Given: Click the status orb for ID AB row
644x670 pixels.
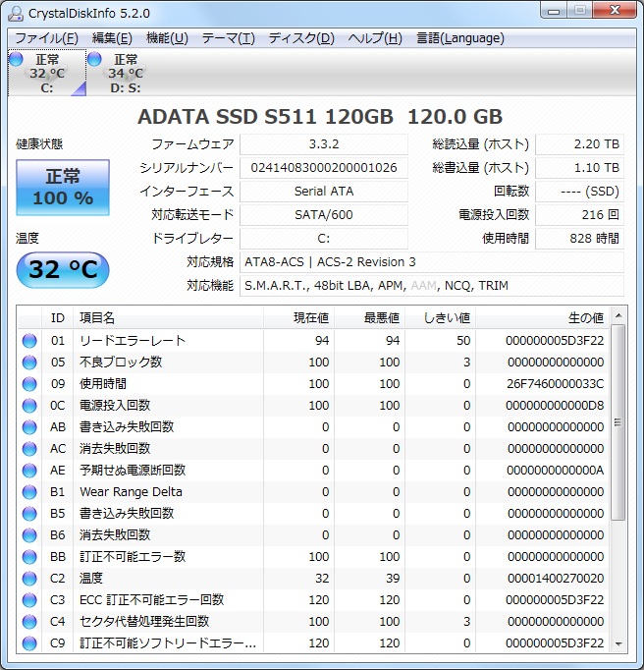Looking at the screenshot, I should [29, 427].
